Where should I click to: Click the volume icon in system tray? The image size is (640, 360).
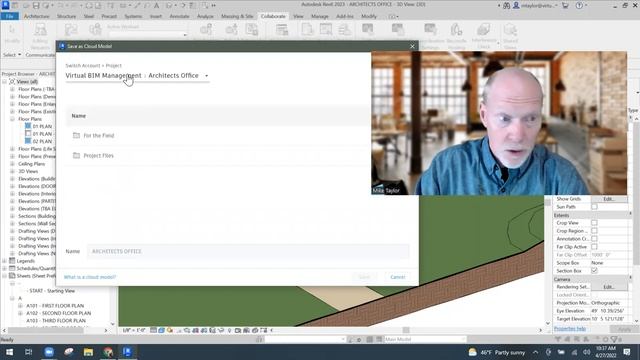click(586, 352)
